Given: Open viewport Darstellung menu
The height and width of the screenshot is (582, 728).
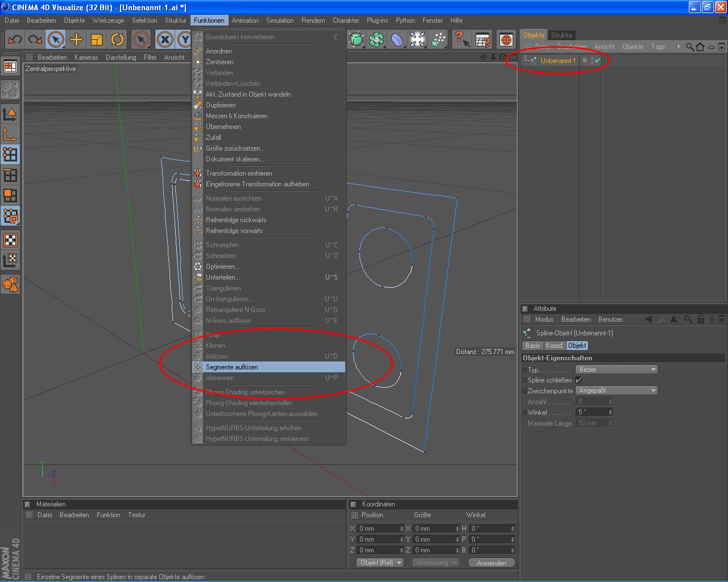Looking at the screenshot, I should click(121, 57).
